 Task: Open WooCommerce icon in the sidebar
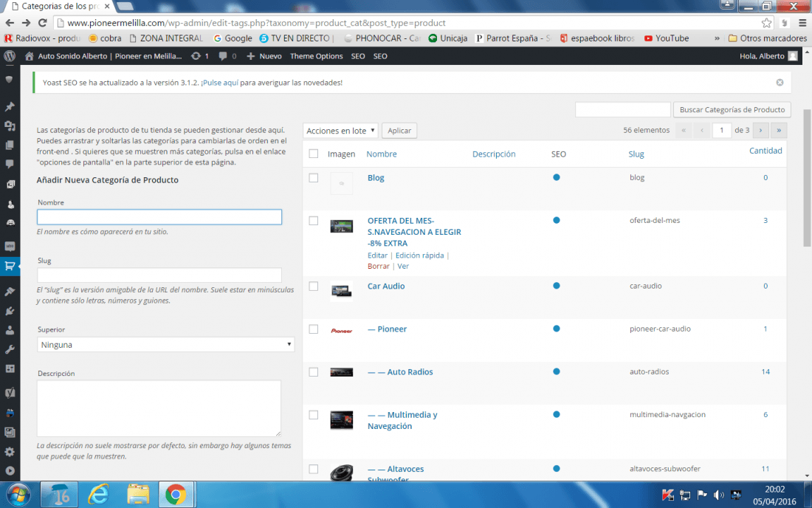[10, 247]
